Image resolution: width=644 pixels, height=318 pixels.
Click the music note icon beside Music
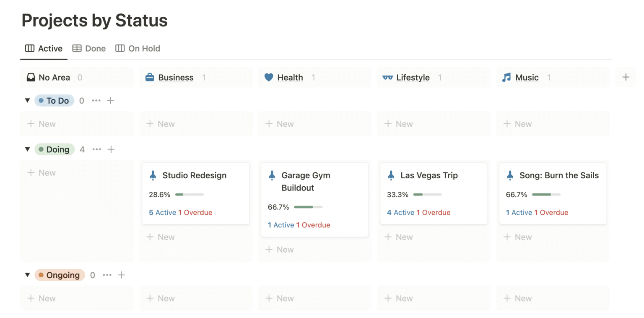tap(506, 77)
